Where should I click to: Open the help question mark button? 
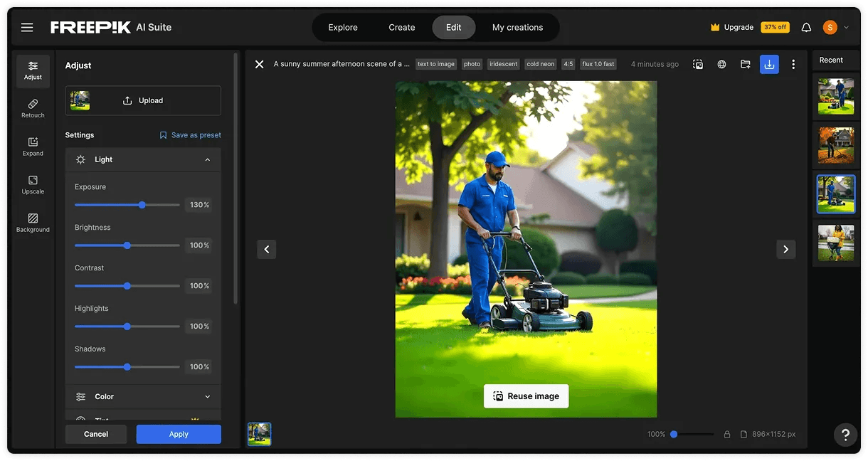pos(845,434)
